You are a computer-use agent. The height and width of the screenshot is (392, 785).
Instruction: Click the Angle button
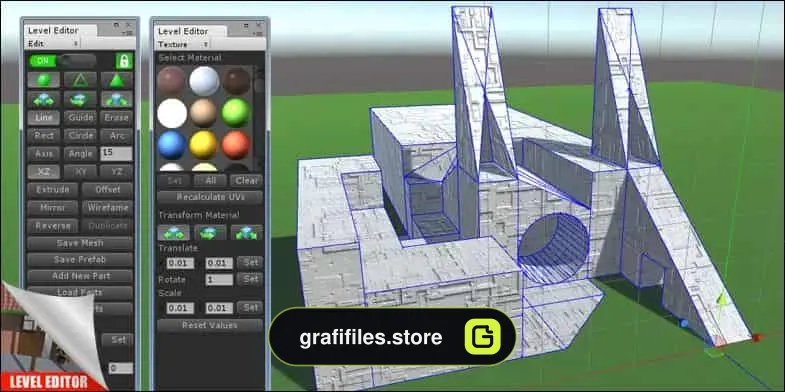(x=80, y=154)
